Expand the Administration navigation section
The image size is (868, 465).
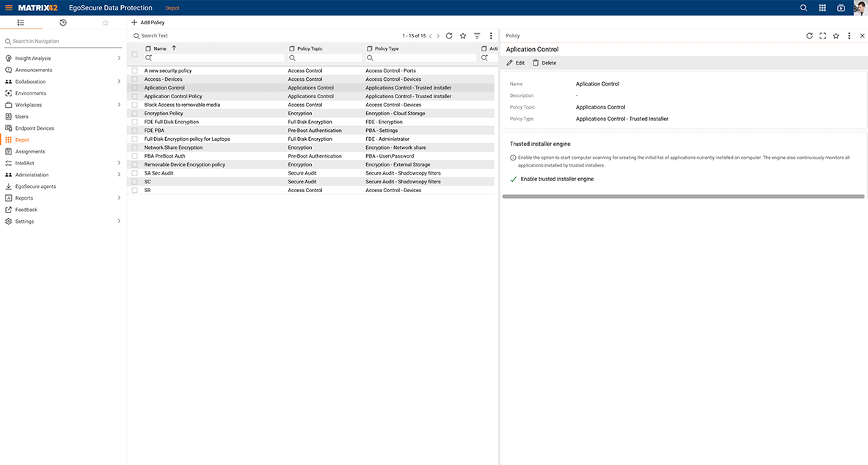click(120, 175)
